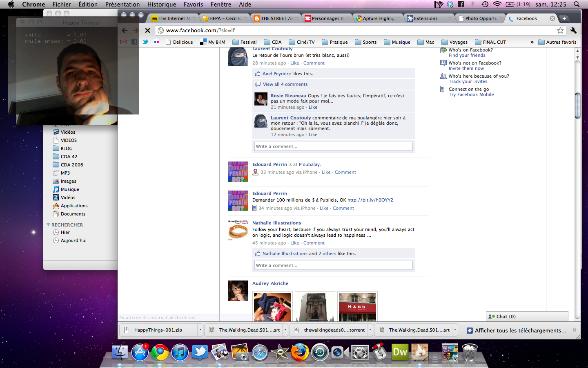Screen dimensions: 588x368
Task: Expand HappyThings-001.zip download options arrow
Action: click(200, 330)
